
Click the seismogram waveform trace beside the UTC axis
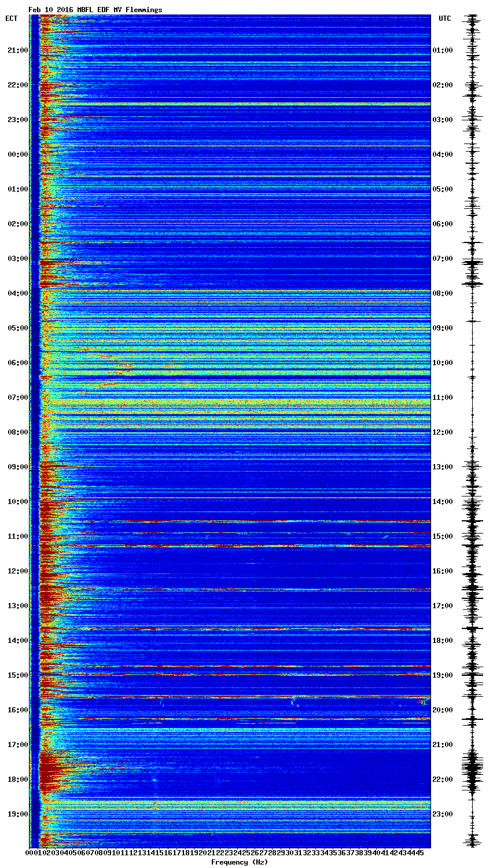point(473,432)
